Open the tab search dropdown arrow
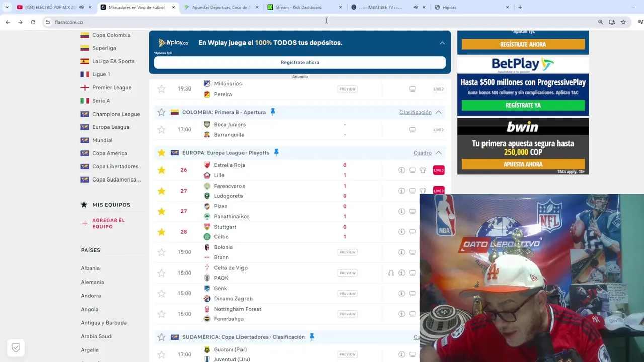 pyautogui.click(x=7, y=7)
